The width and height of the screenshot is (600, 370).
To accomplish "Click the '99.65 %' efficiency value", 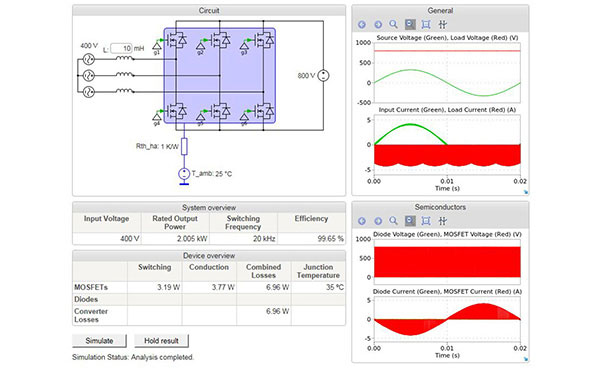I will pos(331,239).
